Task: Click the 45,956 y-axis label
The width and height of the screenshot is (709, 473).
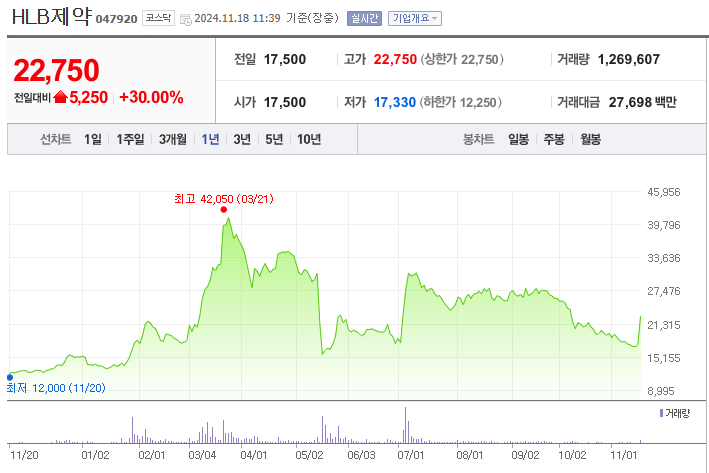Action: pyautogui.click(x=664, y=192)
